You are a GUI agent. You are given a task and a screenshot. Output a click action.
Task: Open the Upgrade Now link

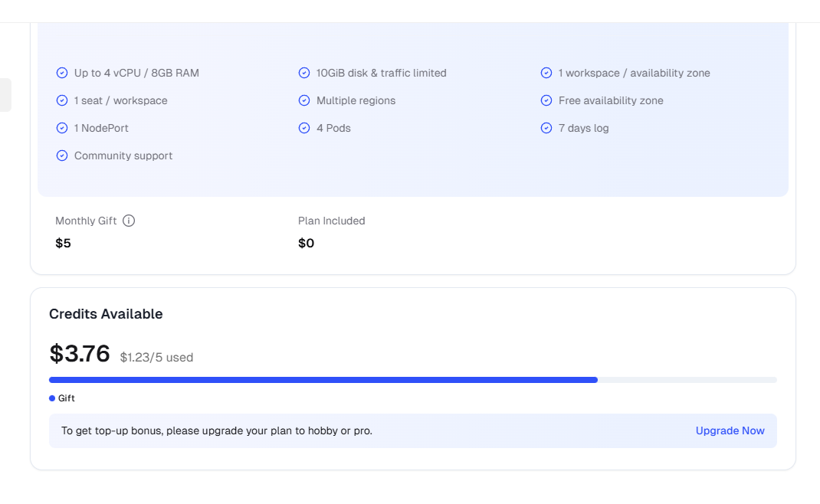[x=730, y=430]
